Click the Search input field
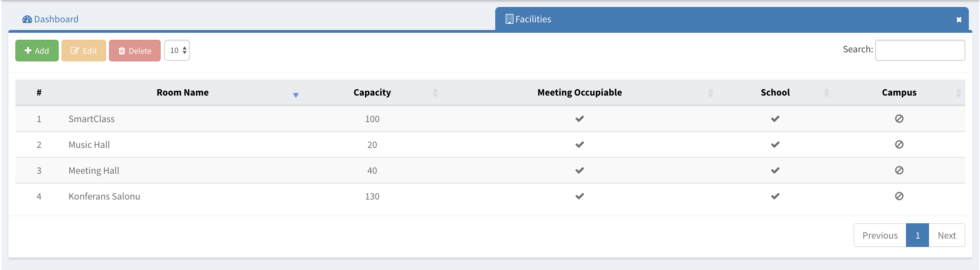The width and height of the screenshot is (980, 270). click(920, 50)
